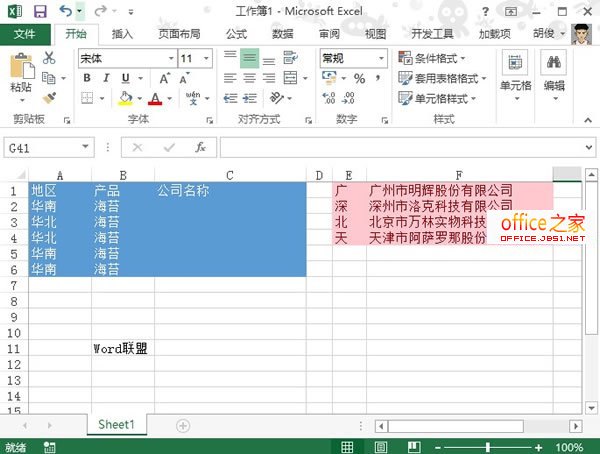Decrease the decimal places
Viewport: 600px width, 454px height.
pos(348,98)
